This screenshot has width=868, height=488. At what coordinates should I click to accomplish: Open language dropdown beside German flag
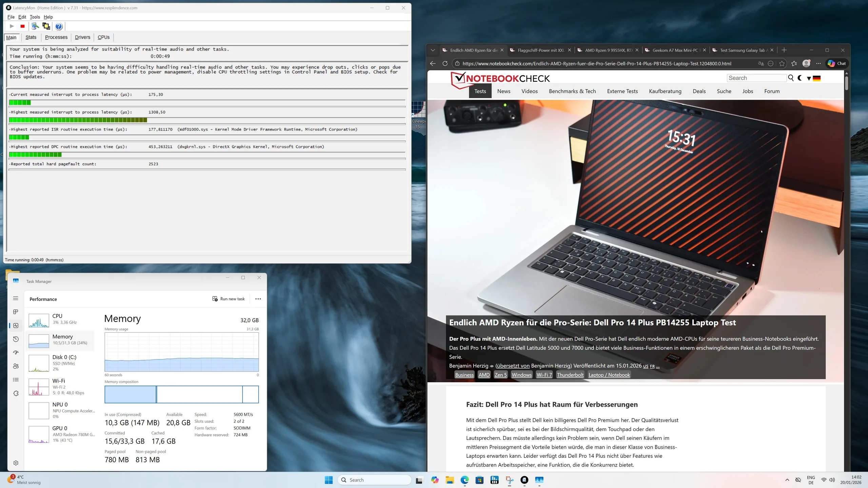pyautogui.click(x=809, y=78)
